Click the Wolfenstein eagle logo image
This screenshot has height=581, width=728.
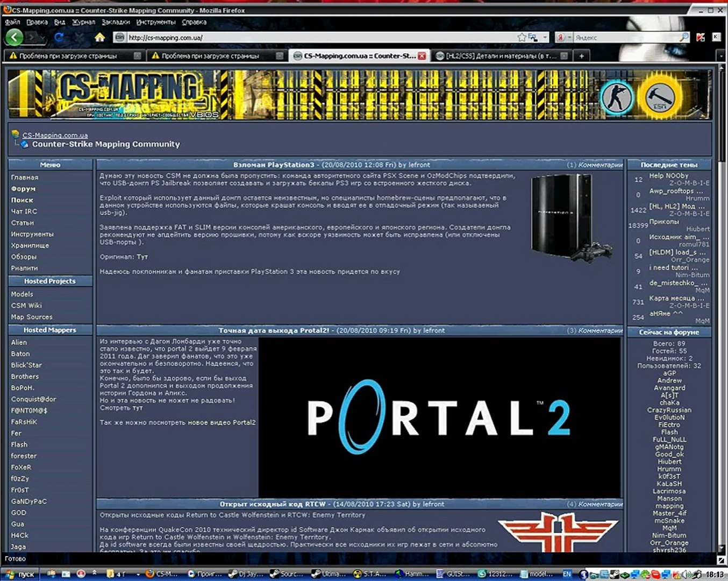pos(559,532)
